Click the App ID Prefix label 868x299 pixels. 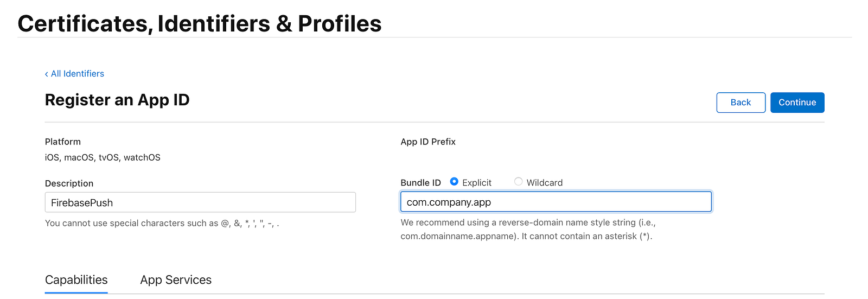click(x=428, y=142)
